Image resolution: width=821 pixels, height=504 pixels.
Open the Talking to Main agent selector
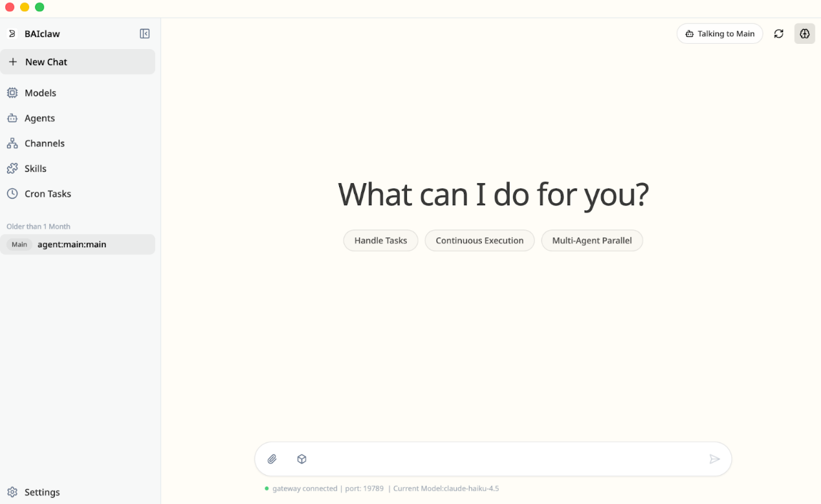pos(720,34)
